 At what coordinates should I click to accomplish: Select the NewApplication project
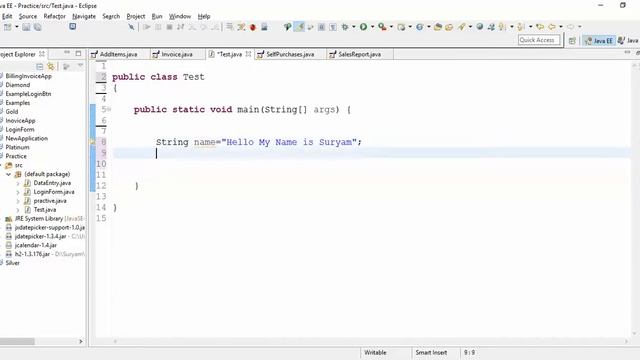pos(27,139)
